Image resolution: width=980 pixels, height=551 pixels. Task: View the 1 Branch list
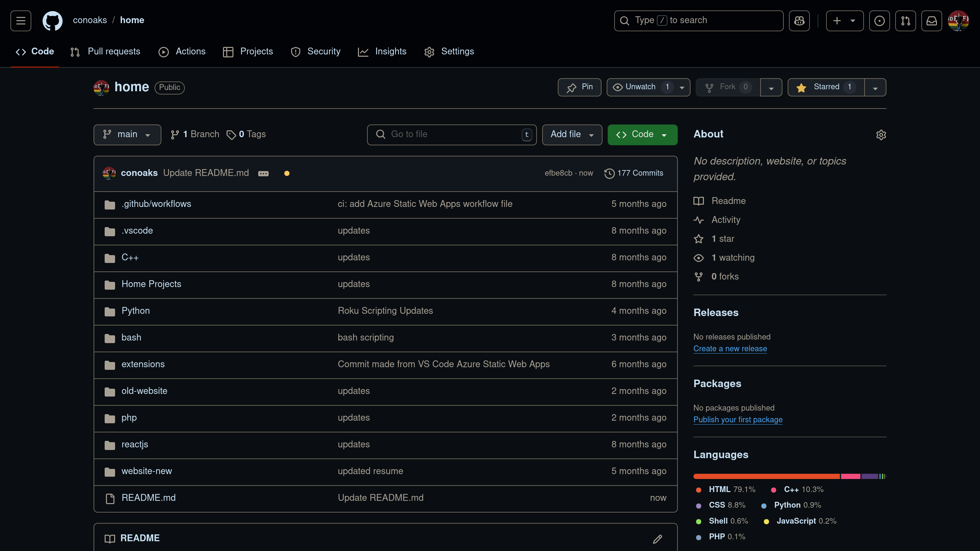point(195,134)
